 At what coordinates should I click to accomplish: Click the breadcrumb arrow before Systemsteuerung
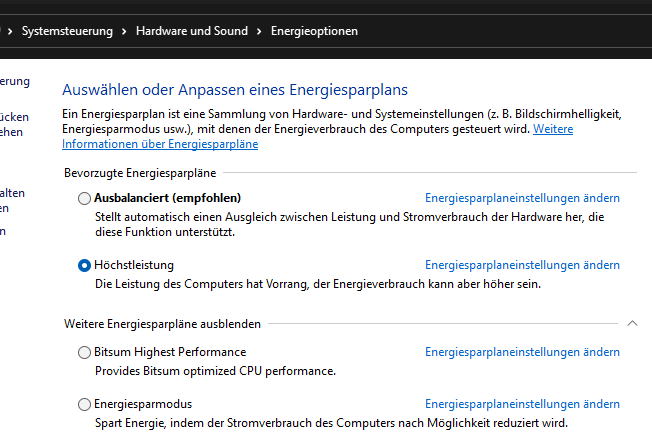[x=10, y=31]
